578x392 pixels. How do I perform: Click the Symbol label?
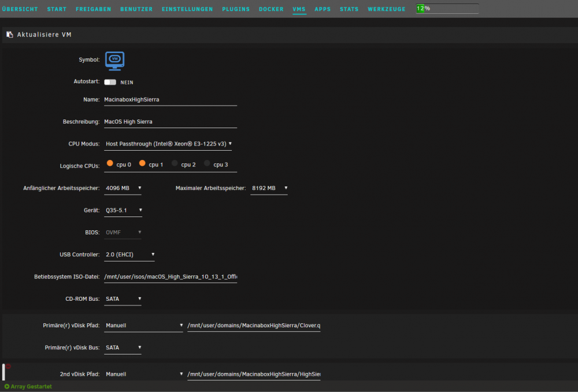[89, 59]
